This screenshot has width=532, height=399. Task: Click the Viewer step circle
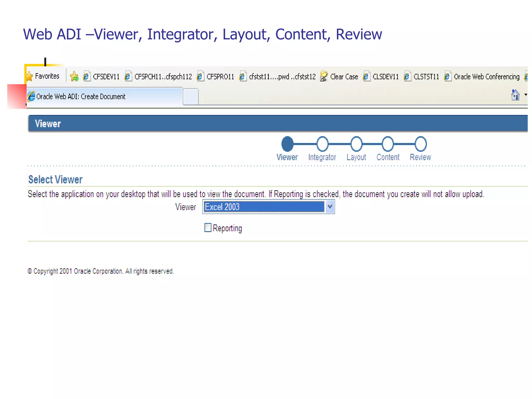(x=287, y=144)
